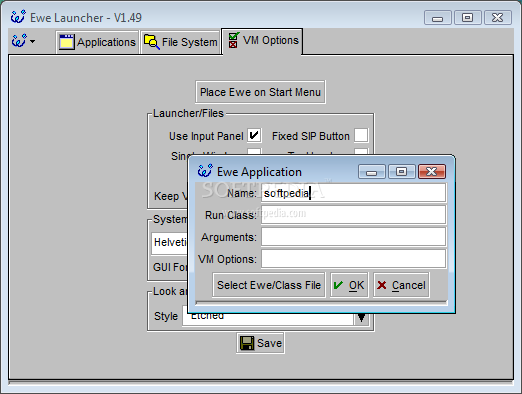
Task: Click the VM Options input field in dialog
Action: pyautogui.click(x=353, y=259)
